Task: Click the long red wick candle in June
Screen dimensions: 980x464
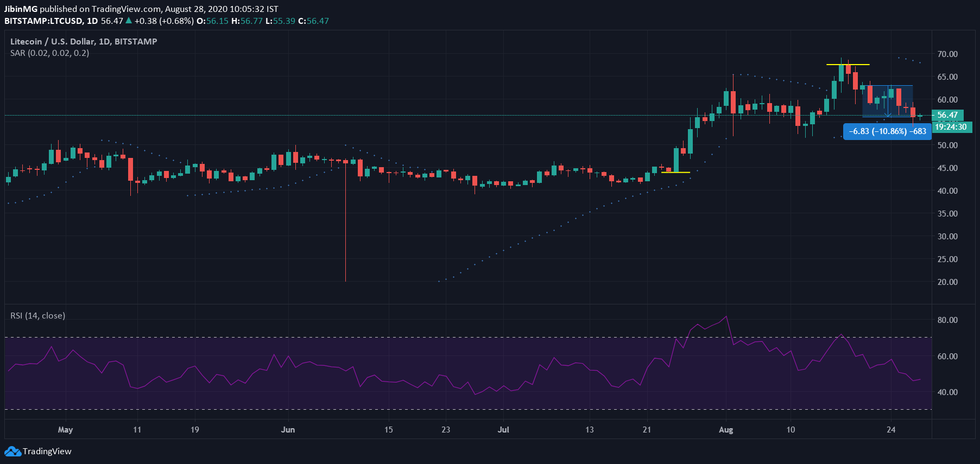Action: (x=345, y=228)
